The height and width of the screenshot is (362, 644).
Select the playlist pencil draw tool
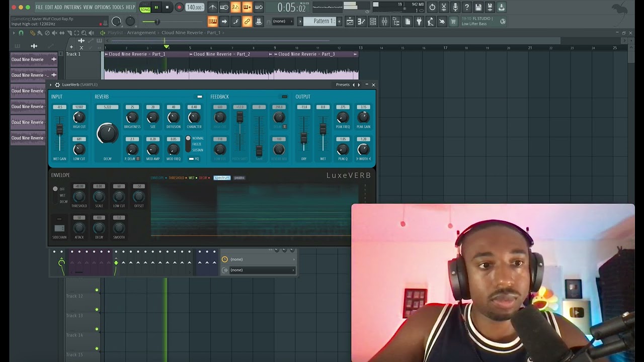tap(33, 33)
